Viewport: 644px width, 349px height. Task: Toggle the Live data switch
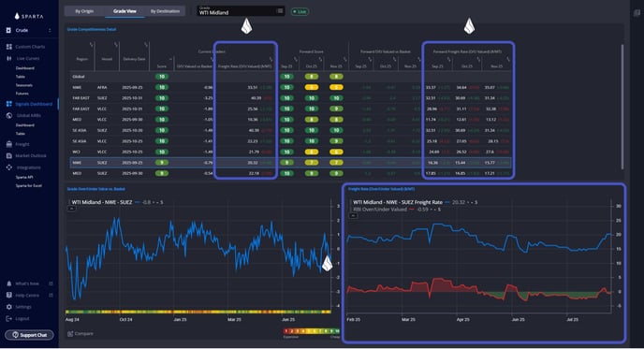pyautogui.click(x=300, y=11)
